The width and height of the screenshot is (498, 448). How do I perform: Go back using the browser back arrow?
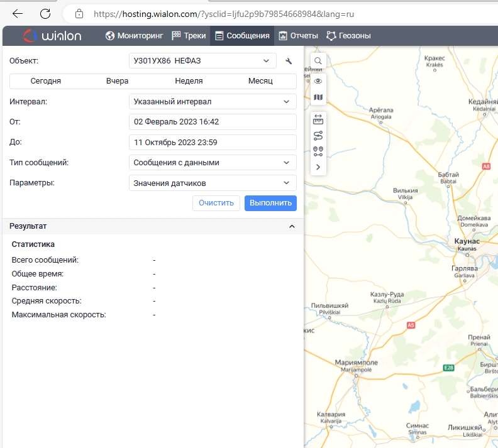[18, 13]
